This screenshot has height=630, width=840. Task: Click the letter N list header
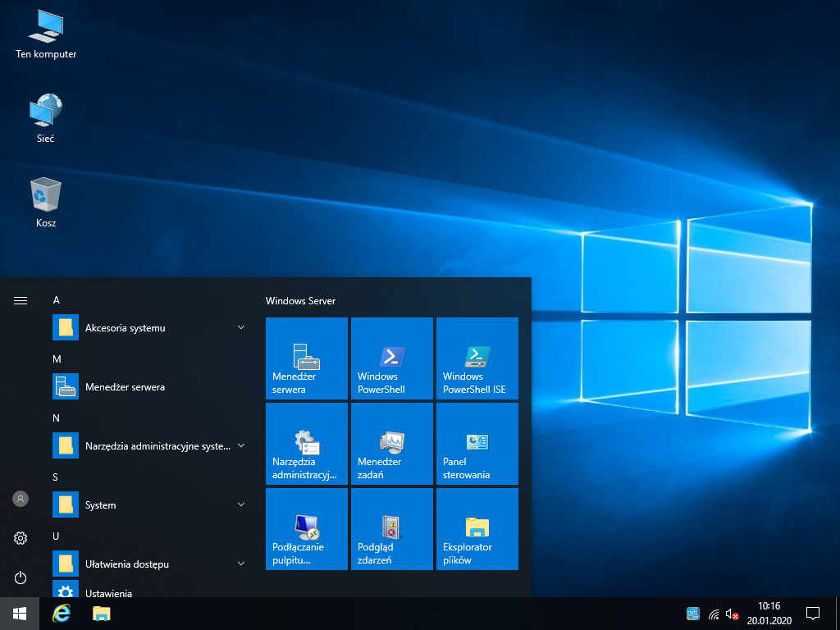click(57, 418)
